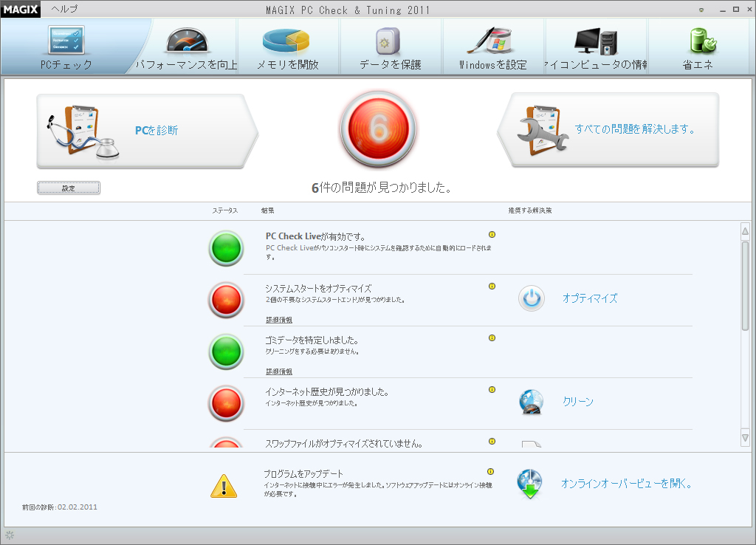
Task: Click the power optimize icon
Action: tap(532, 298)
